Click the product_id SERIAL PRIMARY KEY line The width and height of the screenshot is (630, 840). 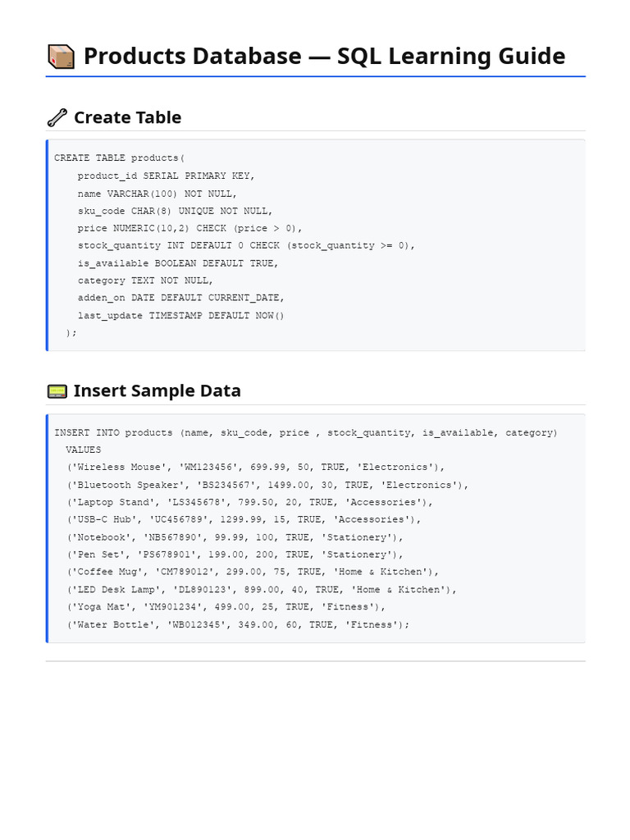(166, 176)
